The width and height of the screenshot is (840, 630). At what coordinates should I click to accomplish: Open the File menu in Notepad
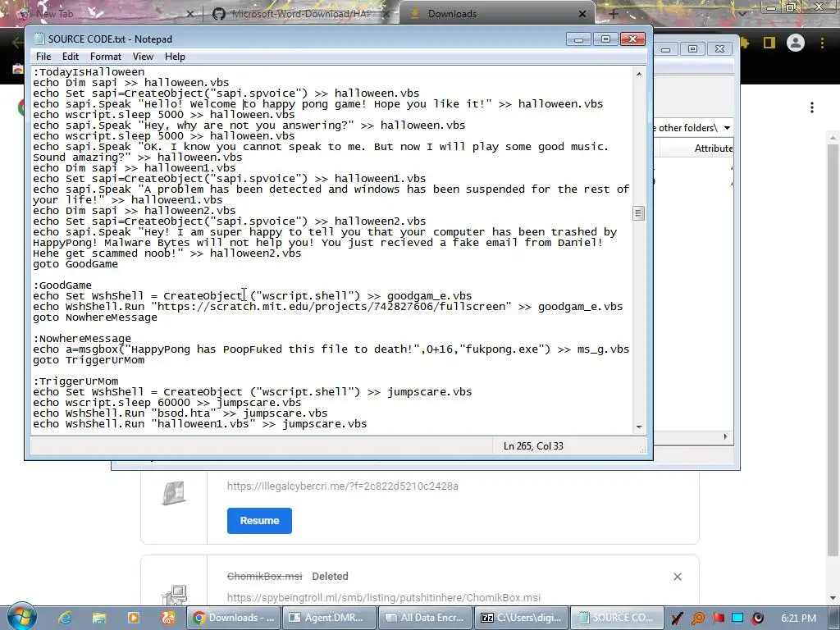[x=43, y=57]
